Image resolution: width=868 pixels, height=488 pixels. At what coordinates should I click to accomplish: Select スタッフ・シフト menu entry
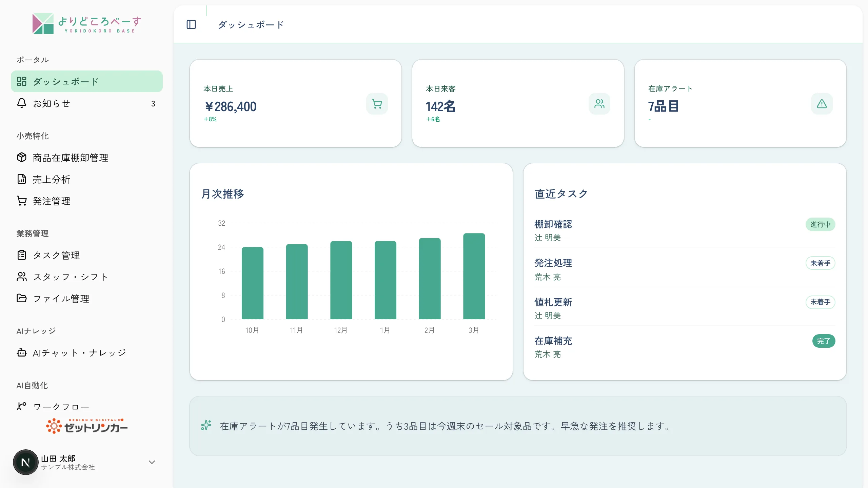click(x=87, y=277)
